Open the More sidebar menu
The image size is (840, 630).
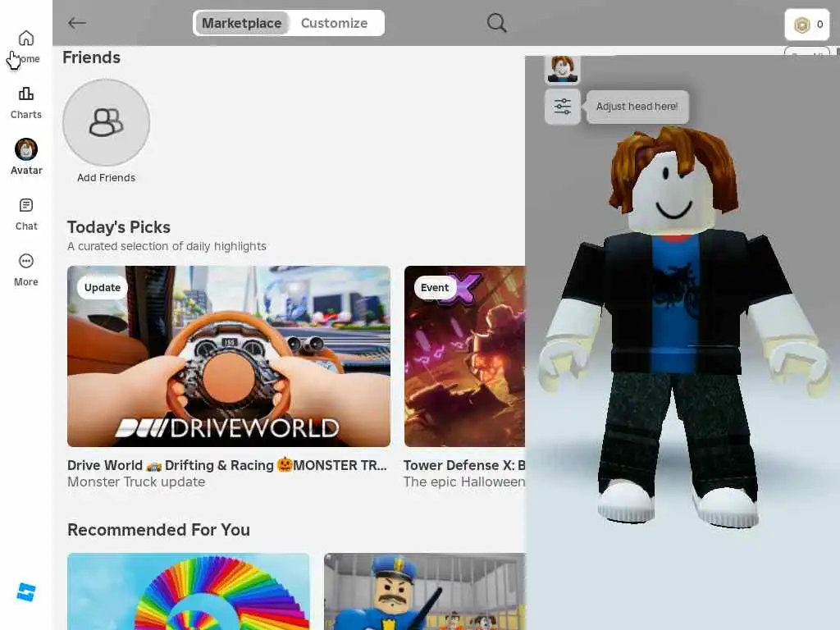tap(25, 271)
